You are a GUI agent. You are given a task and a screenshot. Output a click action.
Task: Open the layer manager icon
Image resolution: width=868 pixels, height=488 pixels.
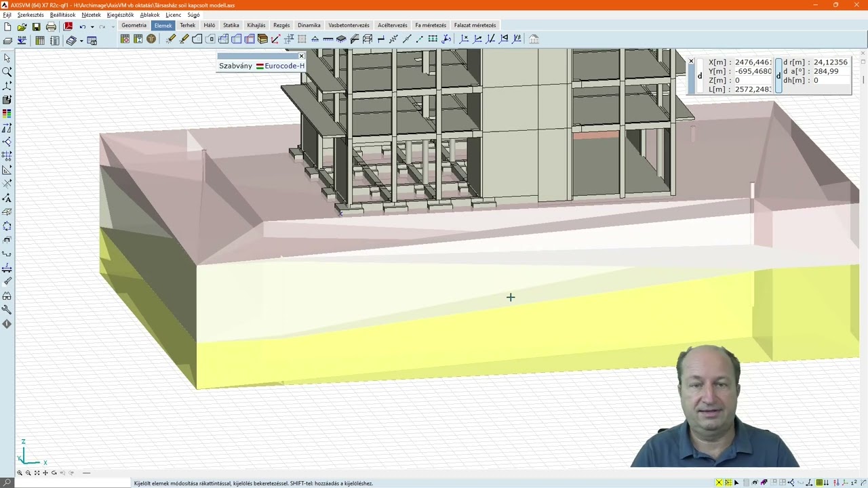[x=7, y=41]
